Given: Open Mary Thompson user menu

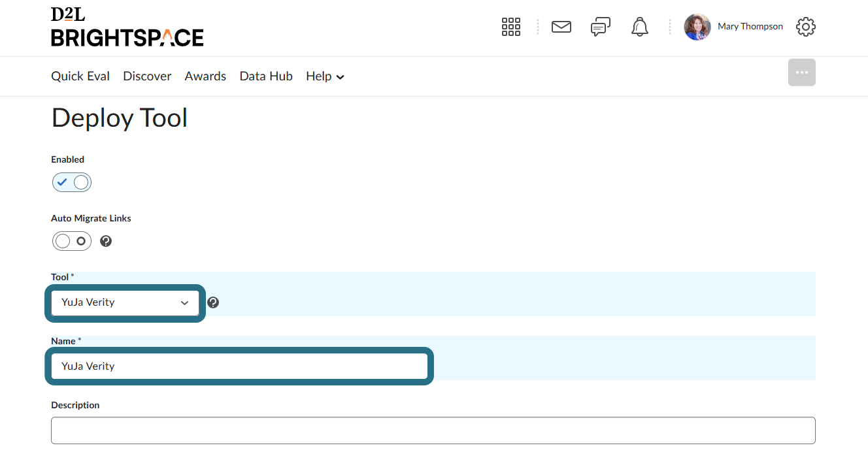Looking at the screenshot, I should click(x=750, y=27).
